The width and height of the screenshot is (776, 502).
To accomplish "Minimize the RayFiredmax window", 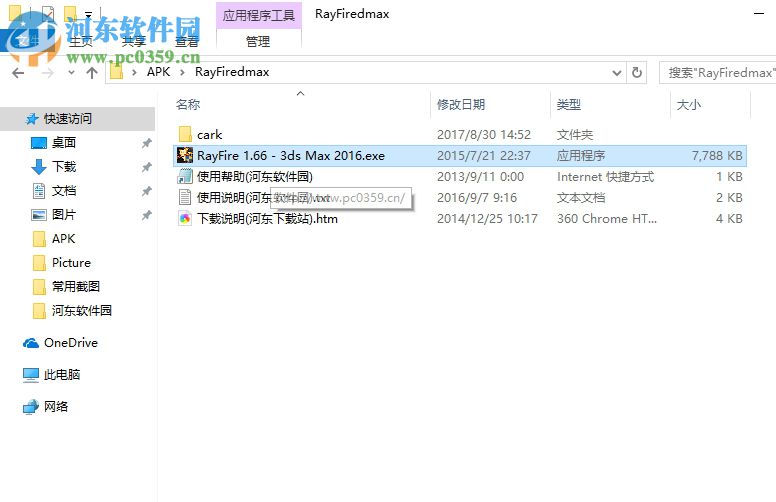I will point(759,14).
